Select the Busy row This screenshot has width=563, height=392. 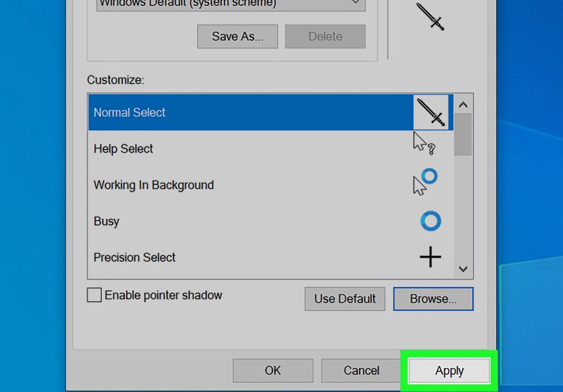pyautogui.click(x=271, y=221)
